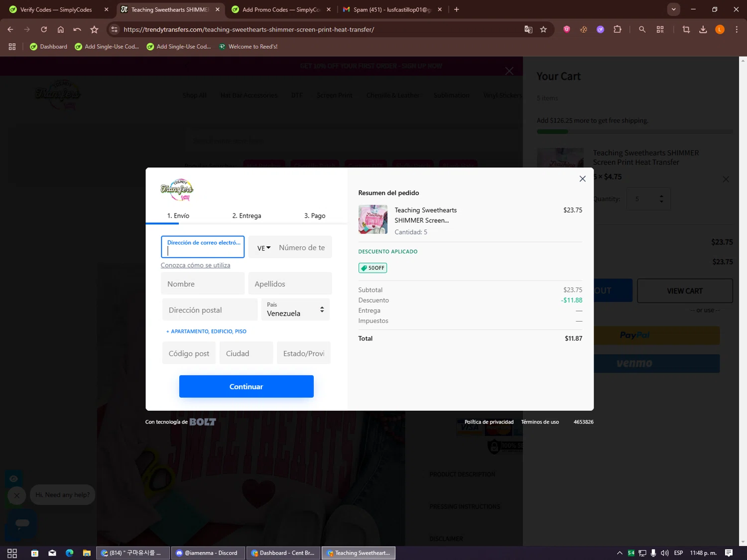
Task: Click the phone number input field
Action: 303,247
